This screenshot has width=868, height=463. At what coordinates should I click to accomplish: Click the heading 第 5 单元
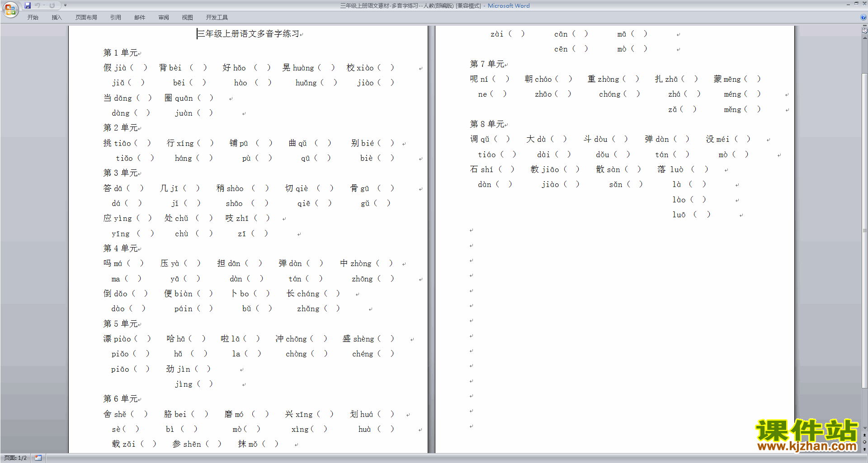pyautogui.click(x=120, y=324)
